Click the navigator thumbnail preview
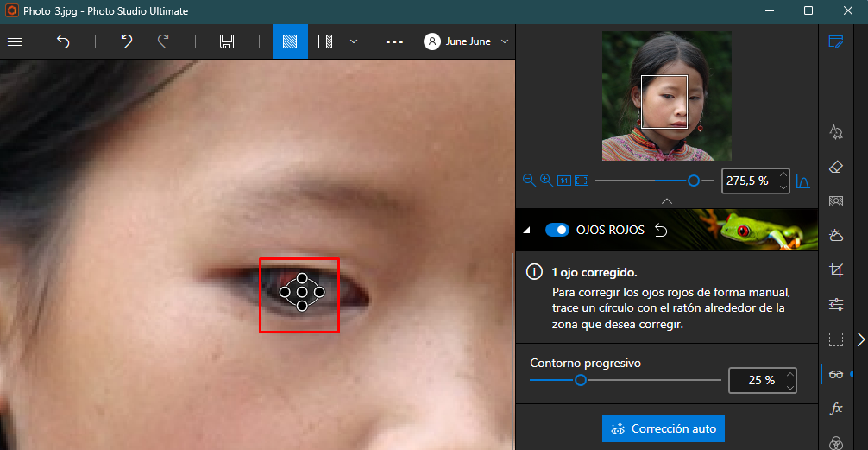868x450 pixels. tap(666, 96)
